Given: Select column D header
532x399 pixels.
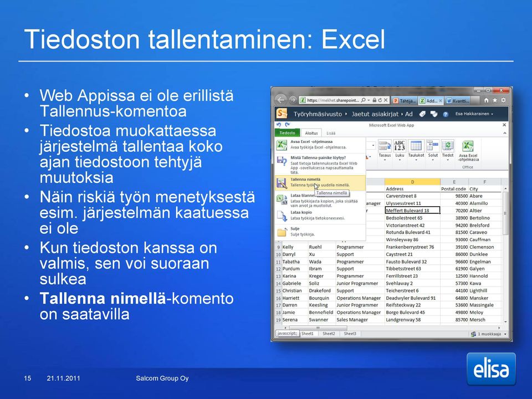Looking at the screenshot, I should point(412,182).
